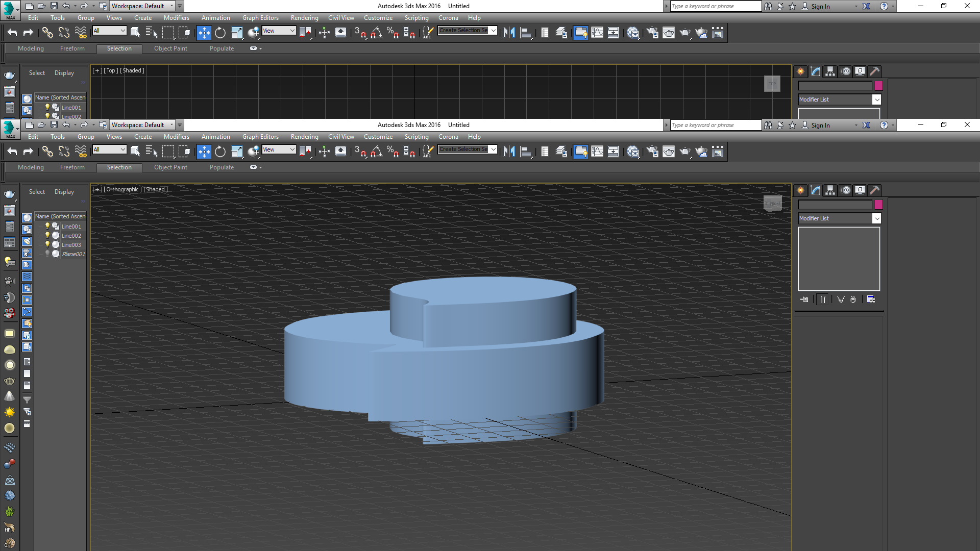This screenshot has width=980, height=551.
Task: Click Save File icon in front window title bar
Action: click(54, 125)
